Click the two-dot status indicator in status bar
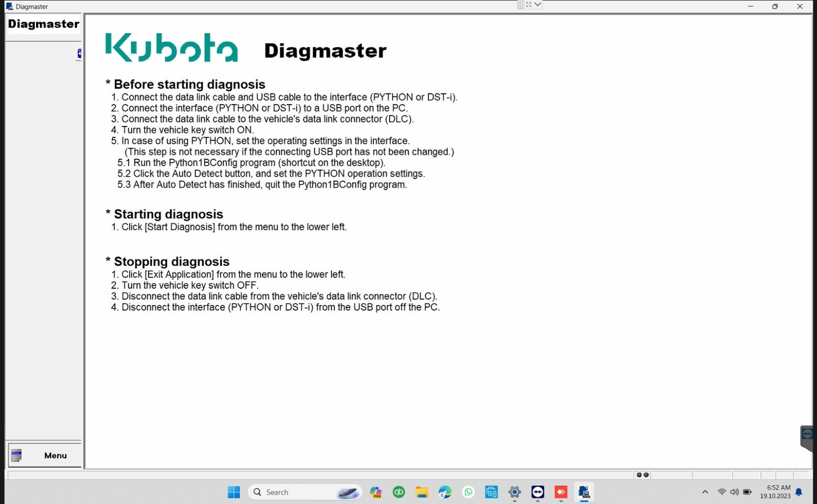The width and height of the screenshot is (817, 504). pos(642,475)
